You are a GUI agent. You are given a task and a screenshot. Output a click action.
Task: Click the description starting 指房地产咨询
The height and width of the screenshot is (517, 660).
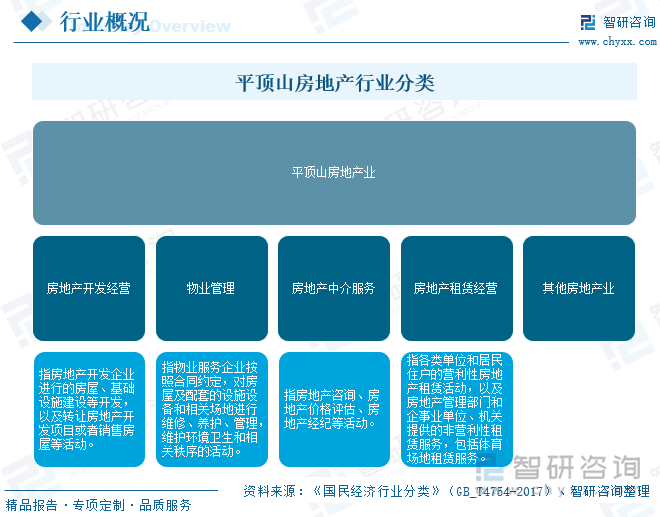pyautogui.click(x=334, y=409)
